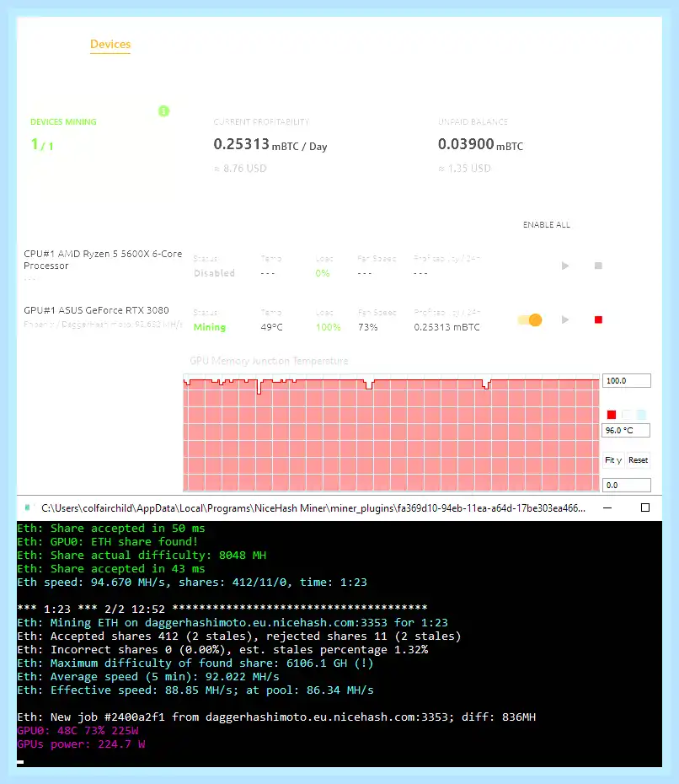The width and height of the screenshot is (679, 784).
Task: Click the console window path title
Action: [x=313, y=508]
